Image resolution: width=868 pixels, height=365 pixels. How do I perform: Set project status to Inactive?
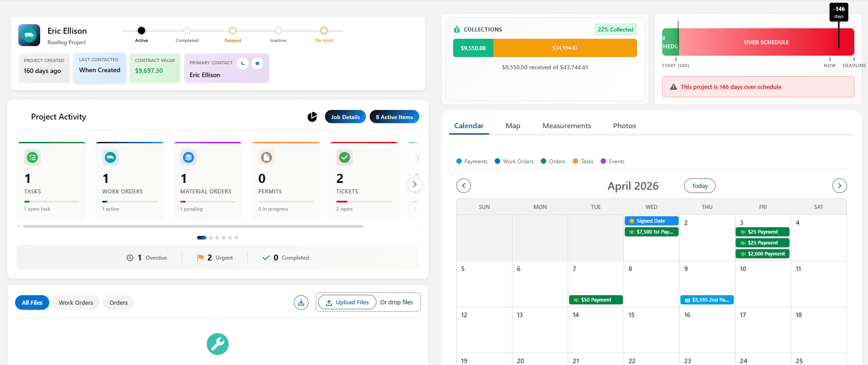tap(278, 31)
